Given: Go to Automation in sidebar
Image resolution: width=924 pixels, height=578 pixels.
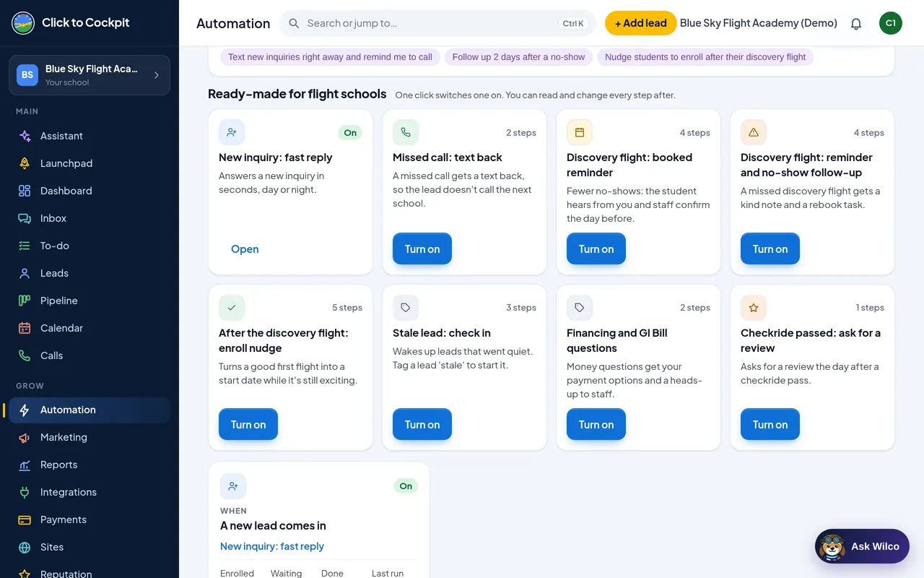Looking at the screenshot, I should (90, 410).
